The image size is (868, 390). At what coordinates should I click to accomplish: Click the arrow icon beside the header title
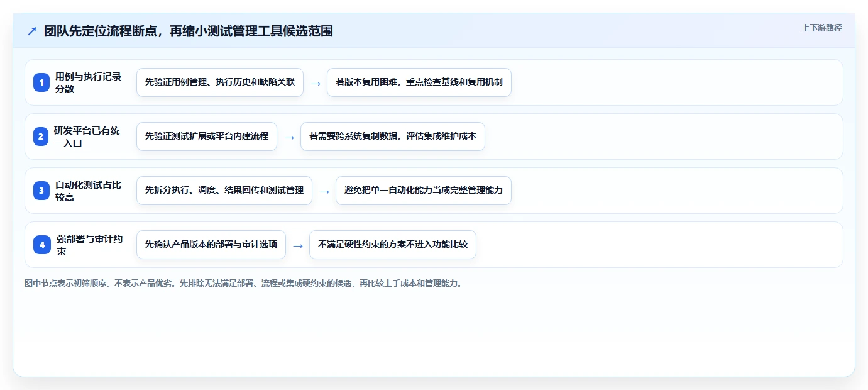pyautogui.click(x=32, y=31)
